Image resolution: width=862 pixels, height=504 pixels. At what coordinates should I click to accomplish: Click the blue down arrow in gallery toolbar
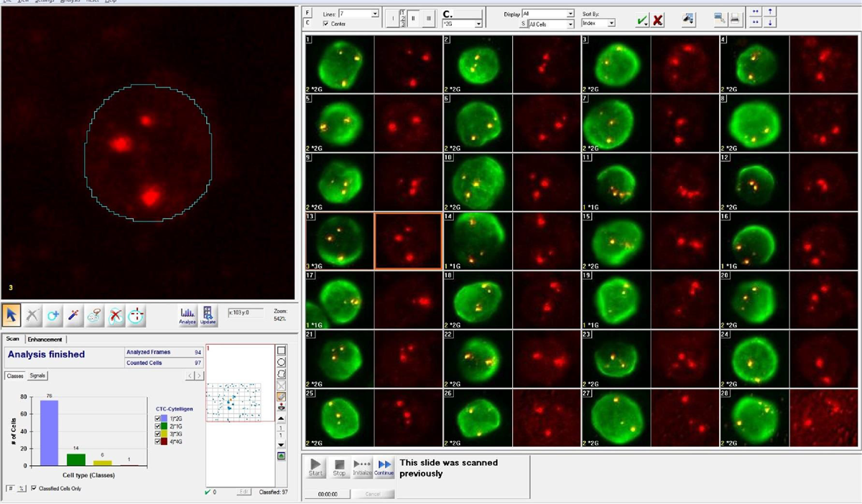(771, 23)
